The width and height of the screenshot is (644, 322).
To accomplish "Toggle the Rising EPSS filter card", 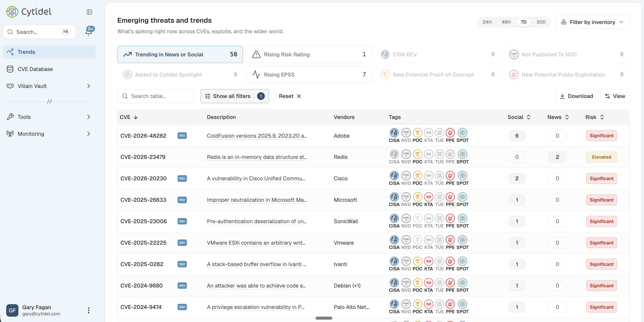I will 309,75.
